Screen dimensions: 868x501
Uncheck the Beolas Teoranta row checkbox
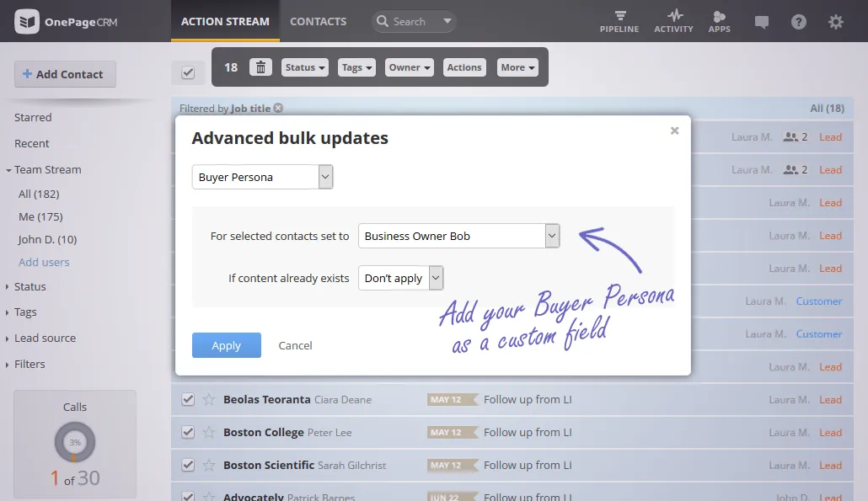coord(188,399)
